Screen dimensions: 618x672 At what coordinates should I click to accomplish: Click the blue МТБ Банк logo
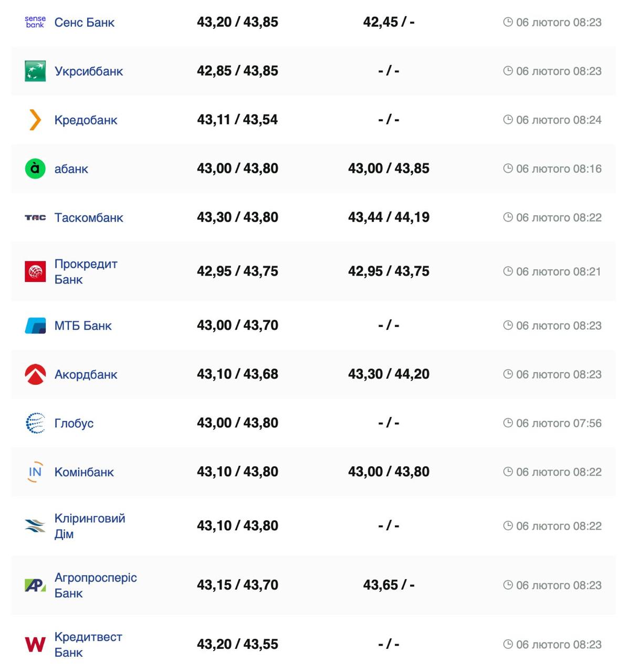(x=35, y=325)
